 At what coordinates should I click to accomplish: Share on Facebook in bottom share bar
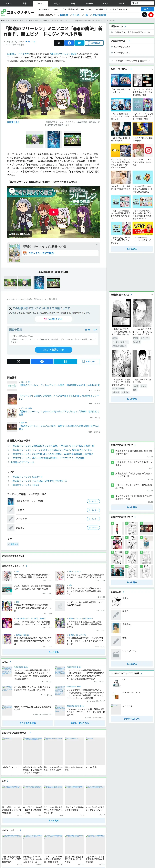[x=42, y=362]
